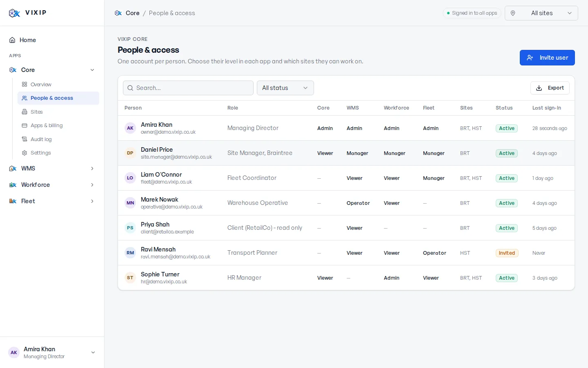The height and width of the screenshot is (368, 588).
Task: Click the breadcrumb Core logo icon
Action: click(118, 13)
